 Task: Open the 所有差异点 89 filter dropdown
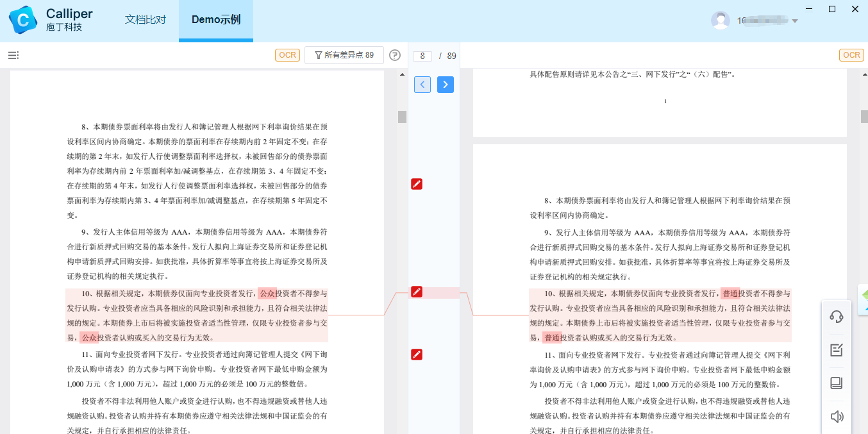coord(344,56)
